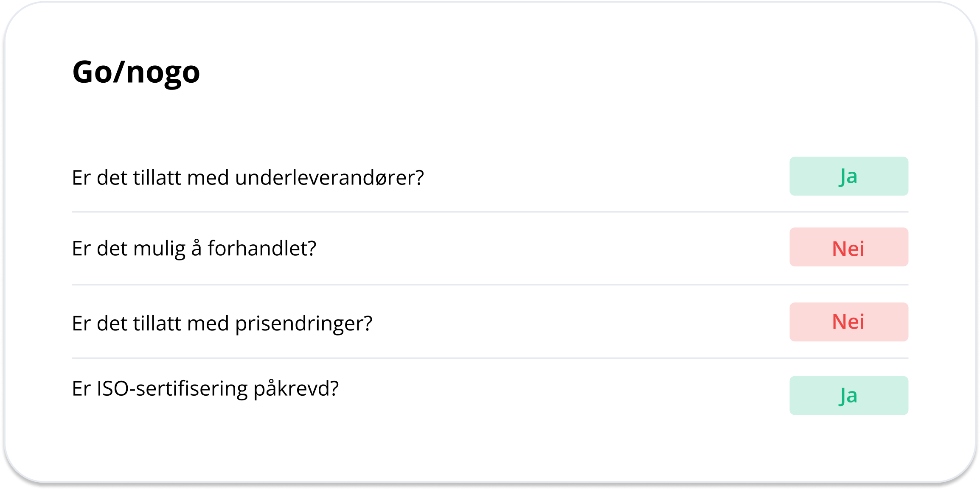Select the "Er det mulig å forhandlet?" question
The image size is (980, 489).
pos(194,249)
